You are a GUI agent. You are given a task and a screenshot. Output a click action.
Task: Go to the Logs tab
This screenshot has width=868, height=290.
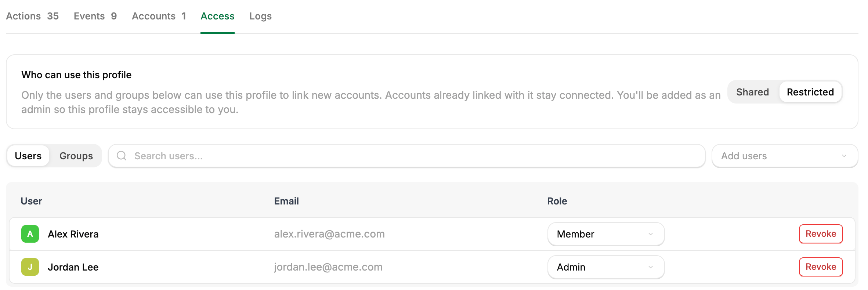260,16
